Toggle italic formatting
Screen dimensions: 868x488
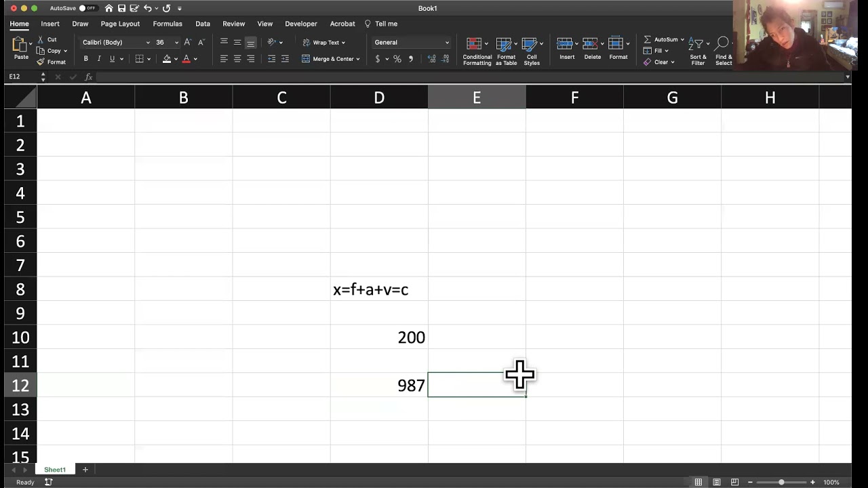click(98, 59)
